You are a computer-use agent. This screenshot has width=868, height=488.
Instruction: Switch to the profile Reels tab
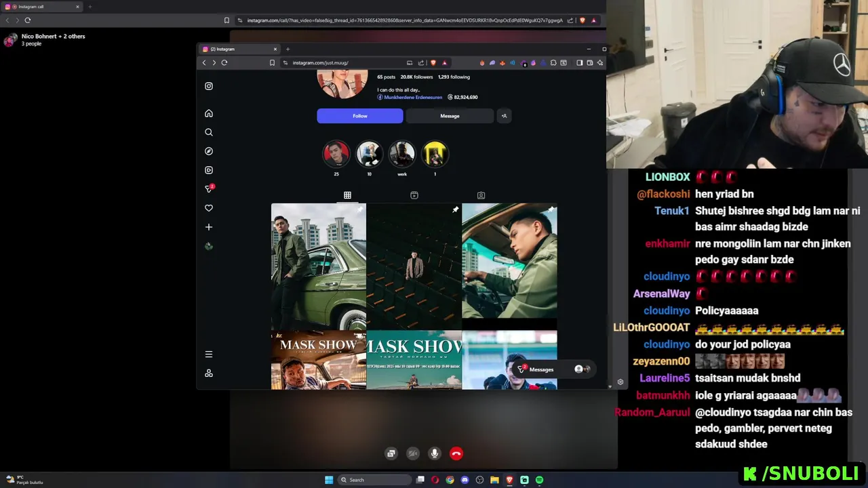(414, 195)
